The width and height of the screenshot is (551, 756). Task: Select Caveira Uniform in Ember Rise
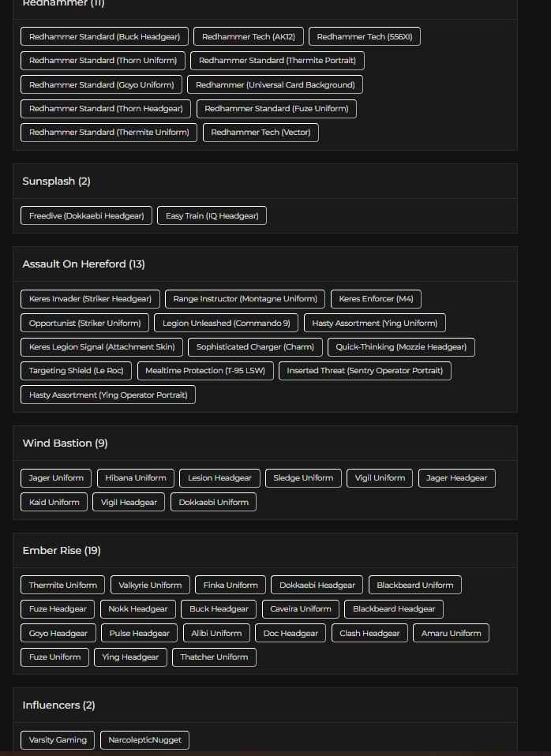[x=301, y=609]
